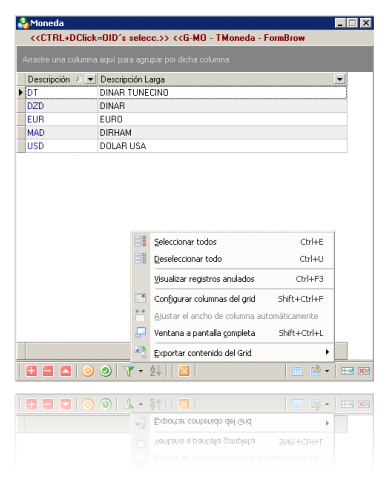Select the DZD cell
This screenshot has height=487, width=388.
tap(61, 106)
